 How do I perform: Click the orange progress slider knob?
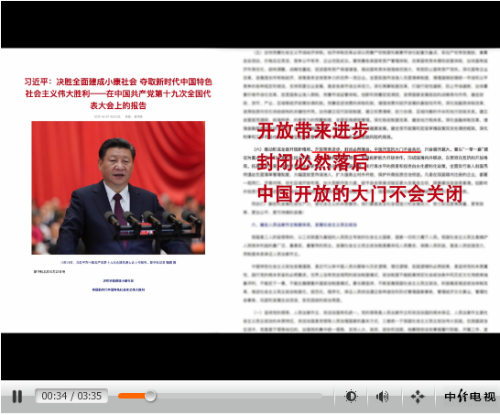pos(150,396)
